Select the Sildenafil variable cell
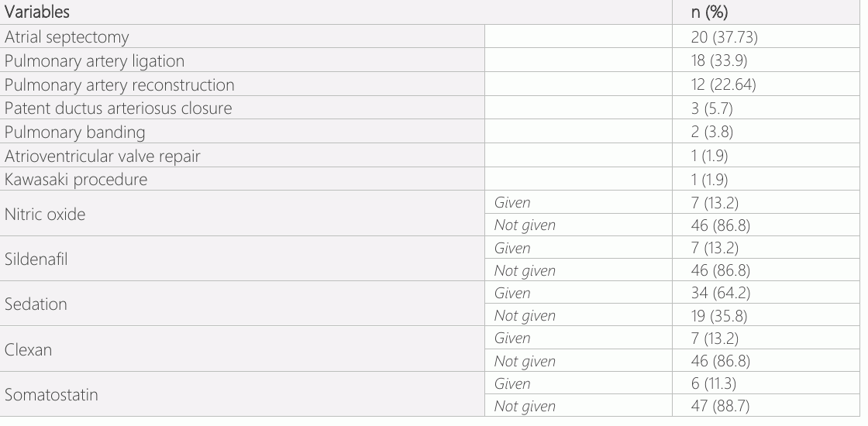This screenshot has height=426, width=868. point(242,259)
